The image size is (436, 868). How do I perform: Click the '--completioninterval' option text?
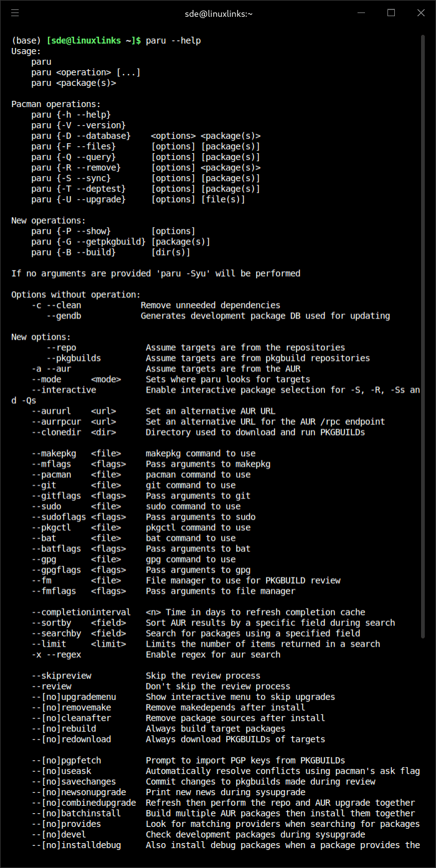(81, 612)
